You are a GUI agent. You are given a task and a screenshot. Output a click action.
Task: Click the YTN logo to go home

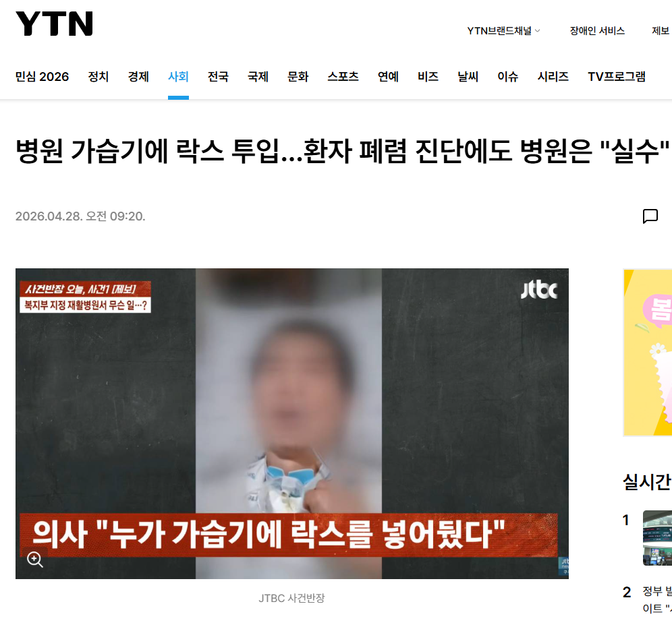(x=54, y=24)
